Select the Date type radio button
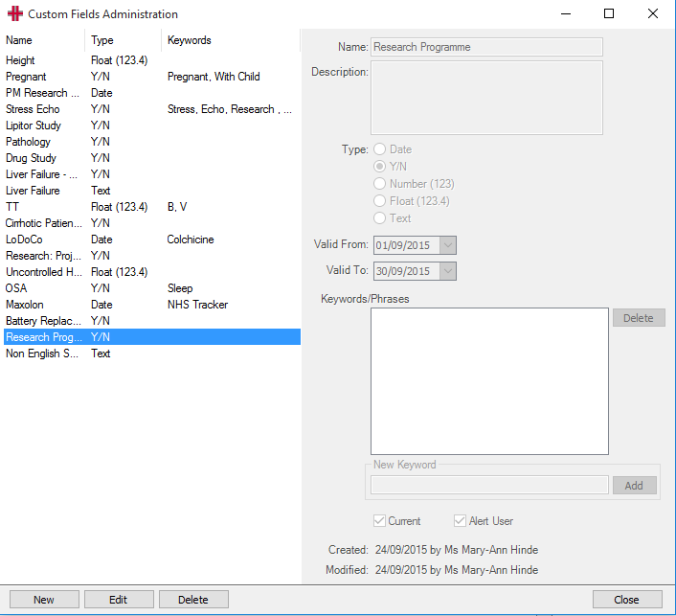676x616 pixels. (379, 149)
